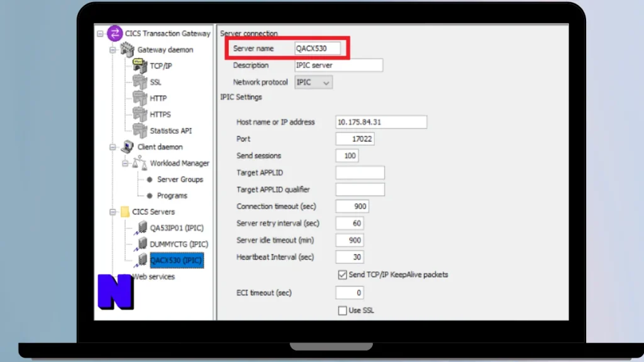Viewport: 644px width, 362px height.
Task: Enable the Use SSL checkbox
Action: pos(342,310)
